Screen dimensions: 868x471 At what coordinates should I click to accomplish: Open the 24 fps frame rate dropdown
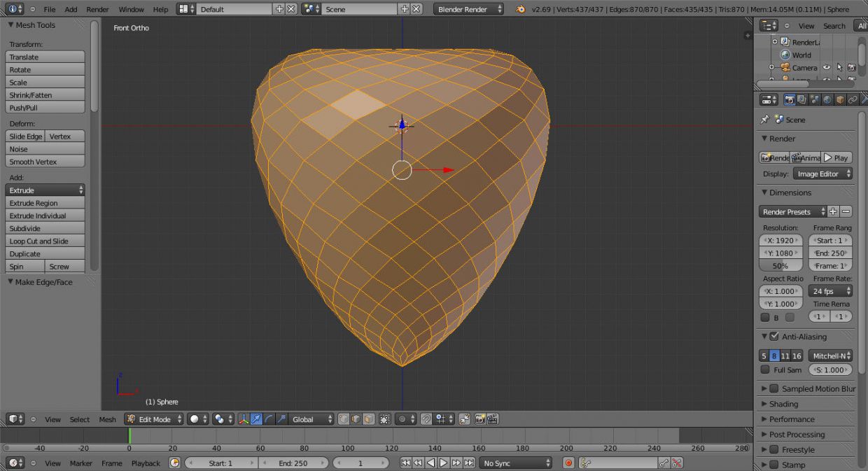(830, 291)
